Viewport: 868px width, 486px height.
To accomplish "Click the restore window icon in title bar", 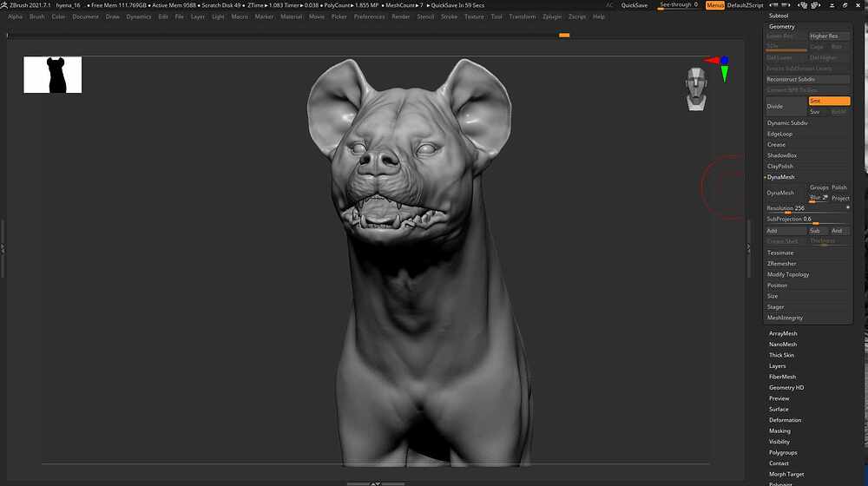I will [x=845, y=5].
